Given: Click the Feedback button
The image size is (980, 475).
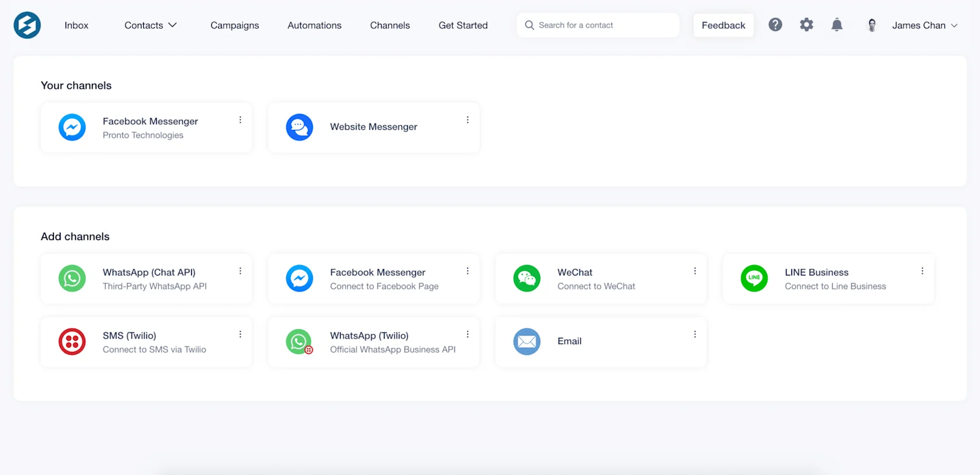Looking at the screenshot, I should pyautogui.click(x=723, y=25).
